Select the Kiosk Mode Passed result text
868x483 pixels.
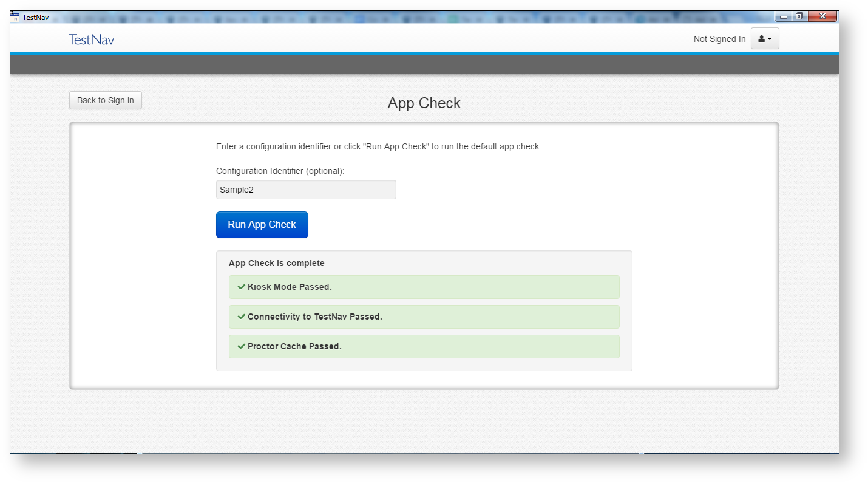(290, 287)
